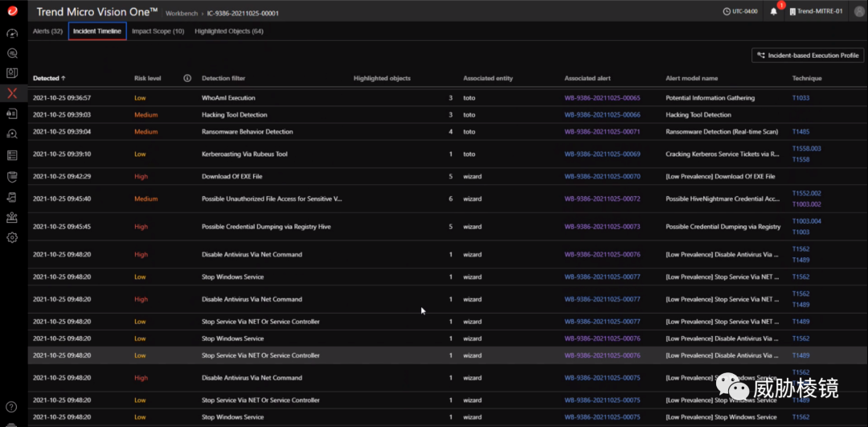Click Potential Information Gathering alert model
868x427 pixels.
click(710, 98)
